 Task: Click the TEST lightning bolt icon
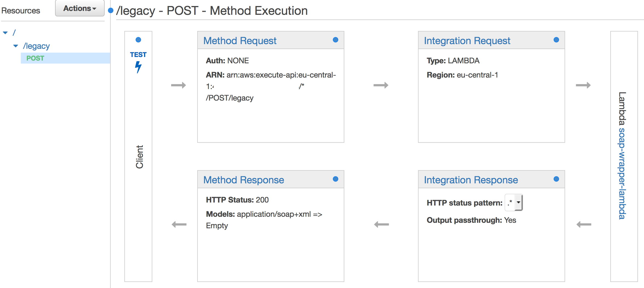tap(138, 67)
